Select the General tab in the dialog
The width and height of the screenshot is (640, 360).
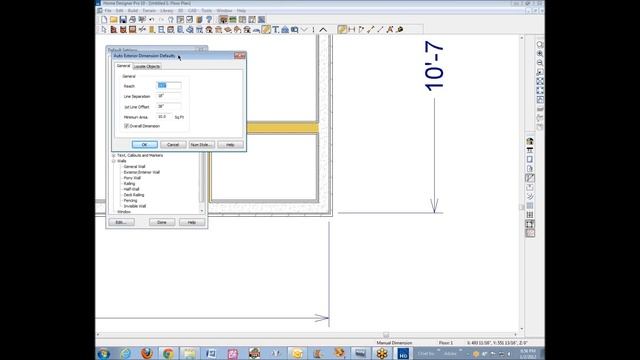point(123,66)
